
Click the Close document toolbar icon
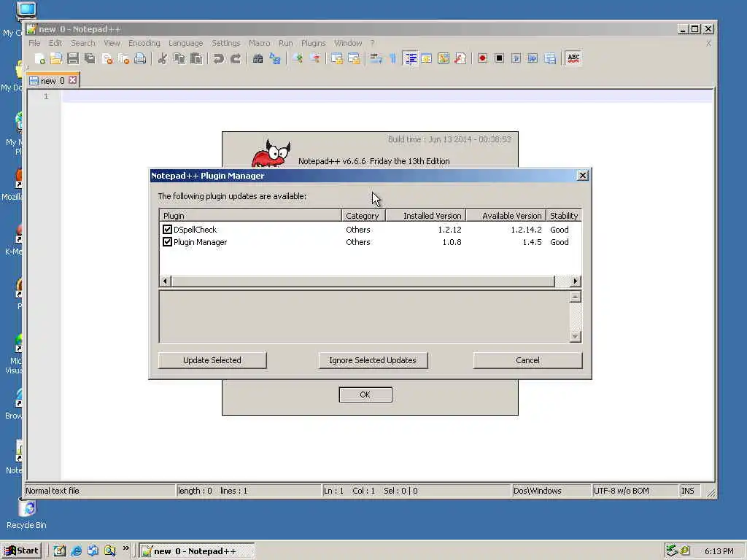pyautogui.click(x=107, y=58)
